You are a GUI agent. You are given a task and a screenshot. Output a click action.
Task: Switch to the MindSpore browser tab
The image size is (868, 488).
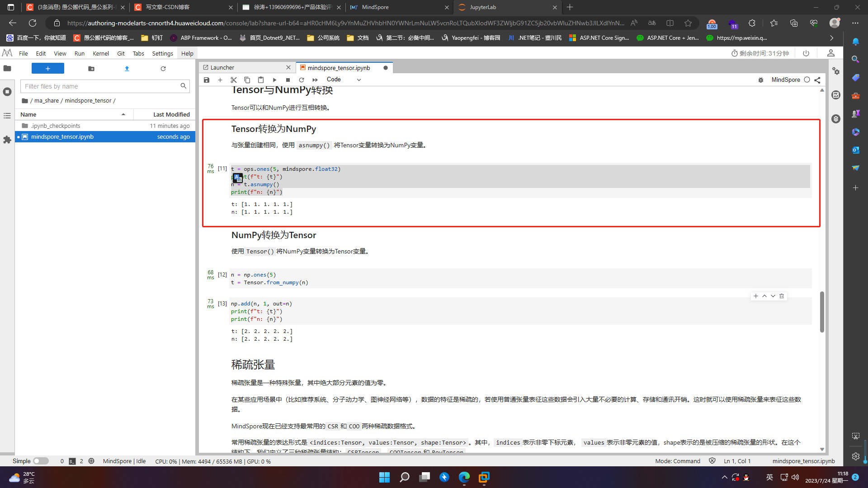(400, 7)
